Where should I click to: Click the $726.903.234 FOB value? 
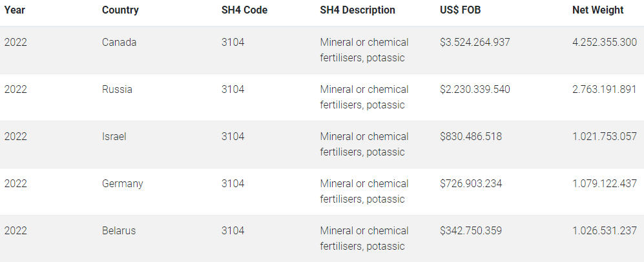coord(471,184)
